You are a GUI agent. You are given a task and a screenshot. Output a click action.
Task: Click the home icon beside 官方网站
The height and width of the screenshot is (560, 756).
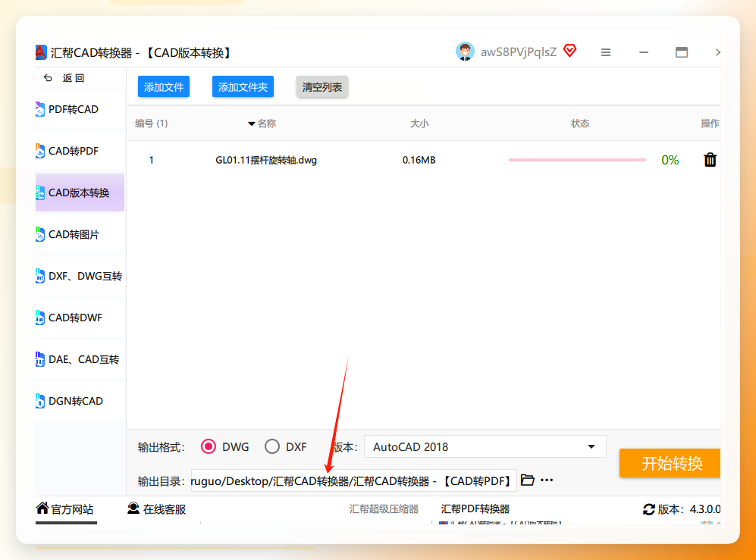[x=42, y=508]
